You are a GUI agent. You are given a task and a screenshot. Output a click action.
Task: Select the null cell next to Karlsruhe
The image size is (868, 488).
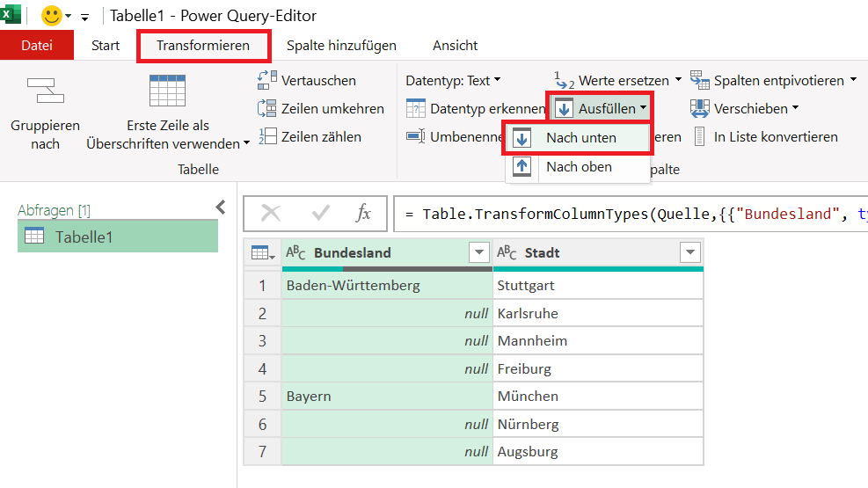[x=387, y=314]
